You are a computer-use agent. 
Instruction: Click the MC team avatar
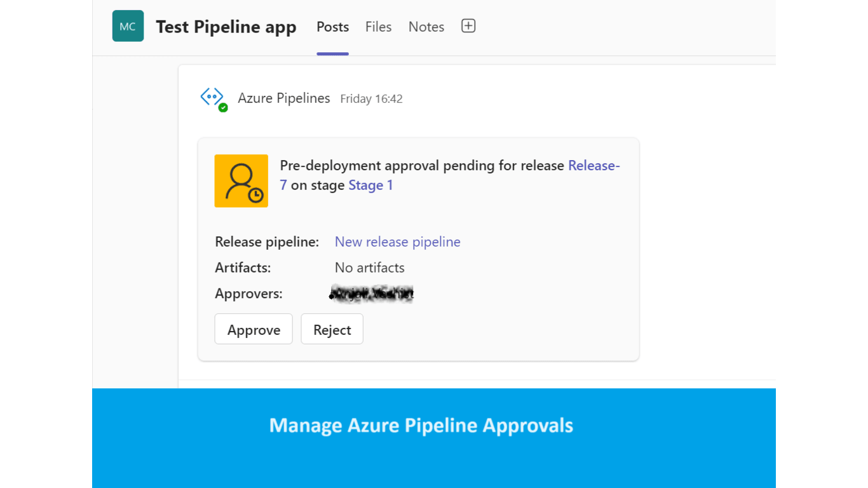tap(128, 26)
